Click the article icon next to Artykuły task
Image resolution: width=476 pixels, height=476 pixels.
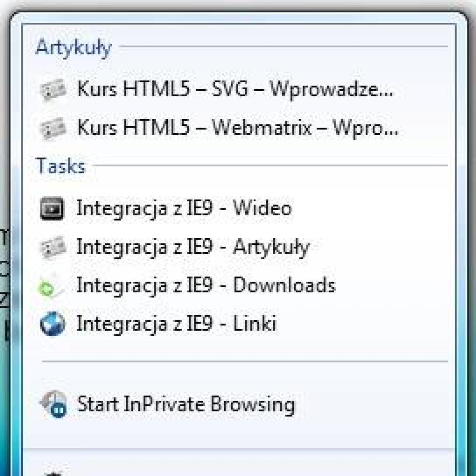coord(53,247)
